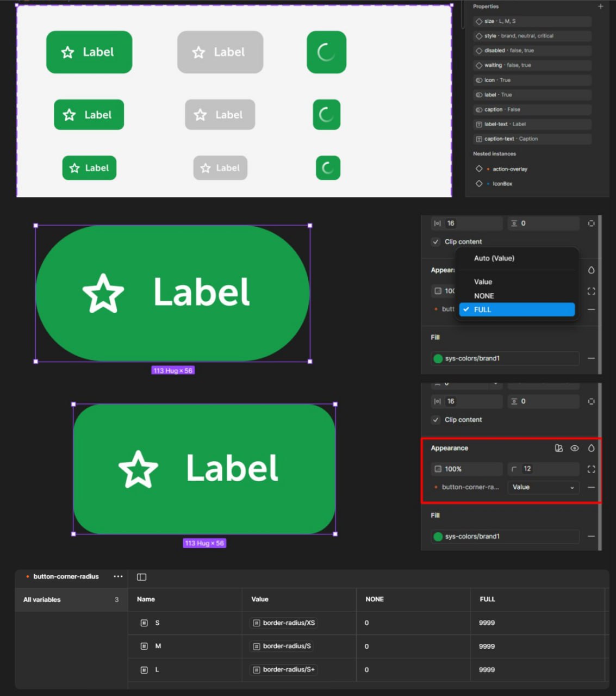Viewport: 616px width, 696px height.
Task: Toggle the sidebar icon in the variables panel
Action: pyautogui.click(x=141, y=577)
